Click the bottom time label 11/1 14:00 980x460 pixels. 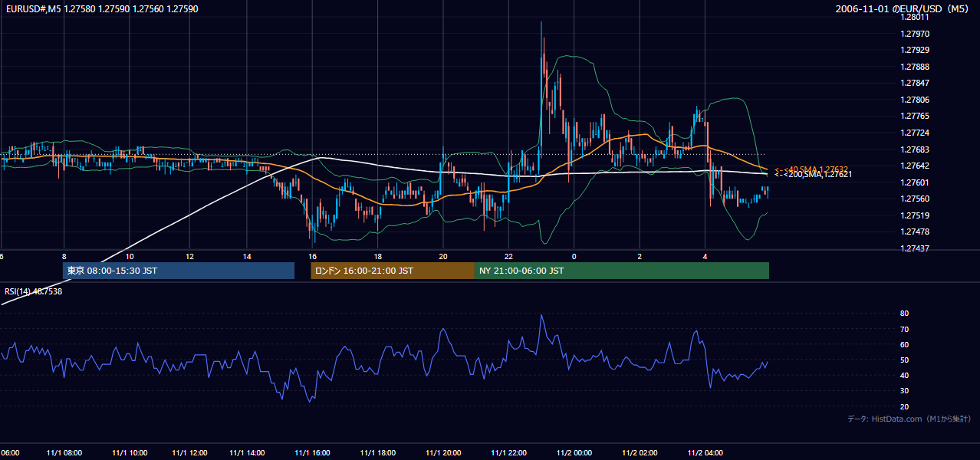[x=247, y=452]
